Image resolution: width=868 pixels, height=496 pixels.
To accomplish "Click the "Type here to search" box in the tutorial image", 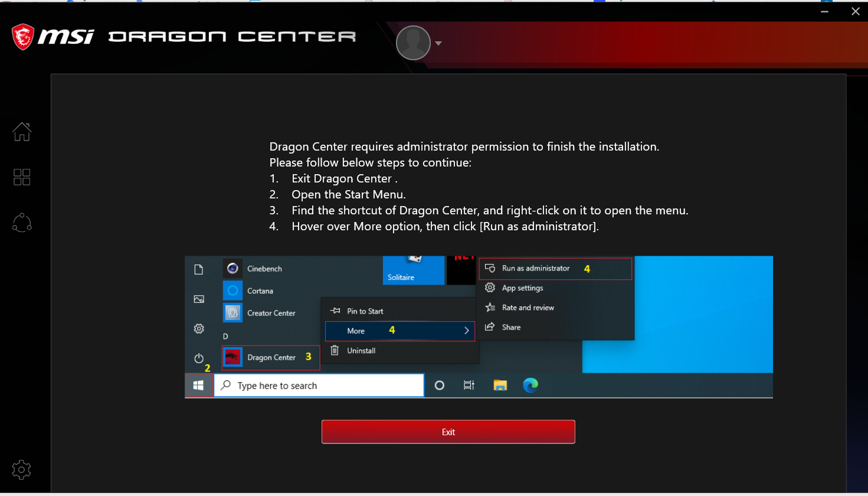I will (x=319, y=385).
